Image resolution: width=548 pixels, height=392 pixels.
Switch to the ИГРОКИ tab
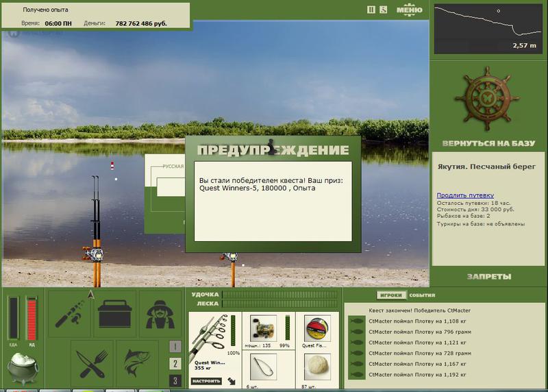pos(391,295)
